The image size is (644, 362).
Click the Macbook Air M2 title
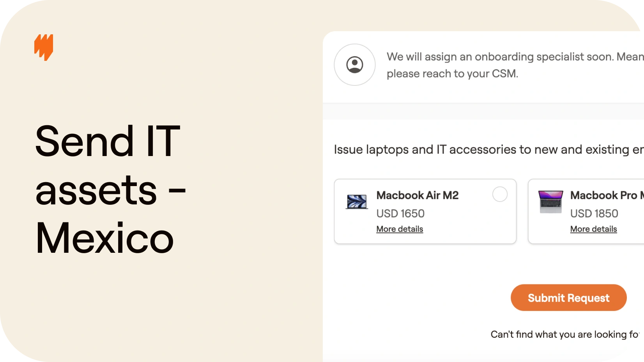point(417,195)
